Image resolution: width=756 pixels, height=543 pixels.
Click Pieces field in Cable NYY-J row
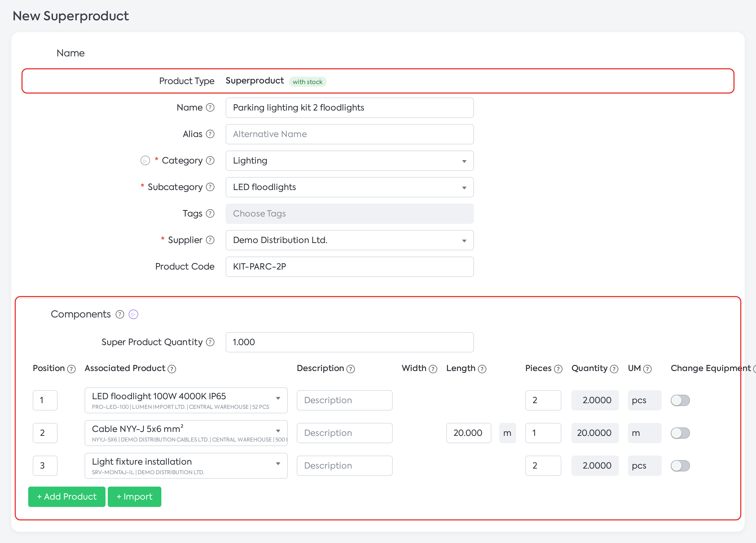[543, 433]
